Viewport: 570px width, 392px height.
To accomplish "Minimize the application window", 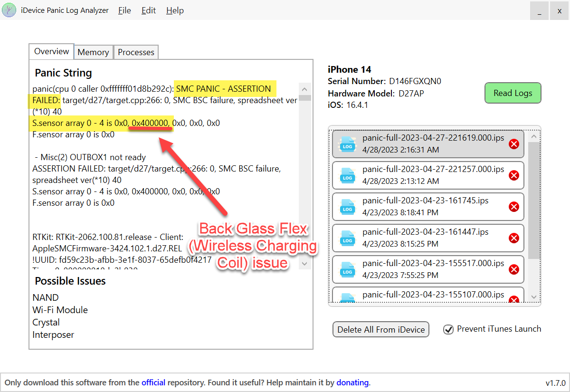I will (539, 11).
